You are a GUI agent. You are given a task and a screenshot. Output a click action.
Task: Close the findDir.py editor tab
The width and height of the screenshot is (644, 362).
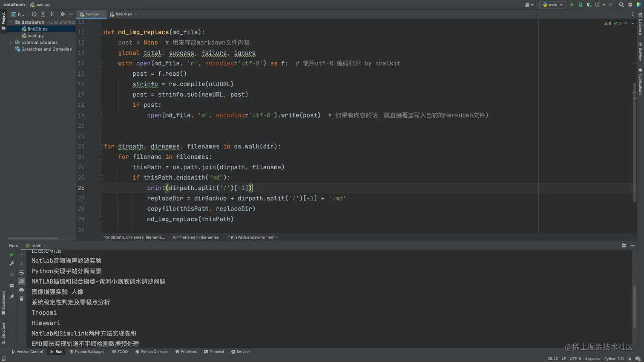136,14
